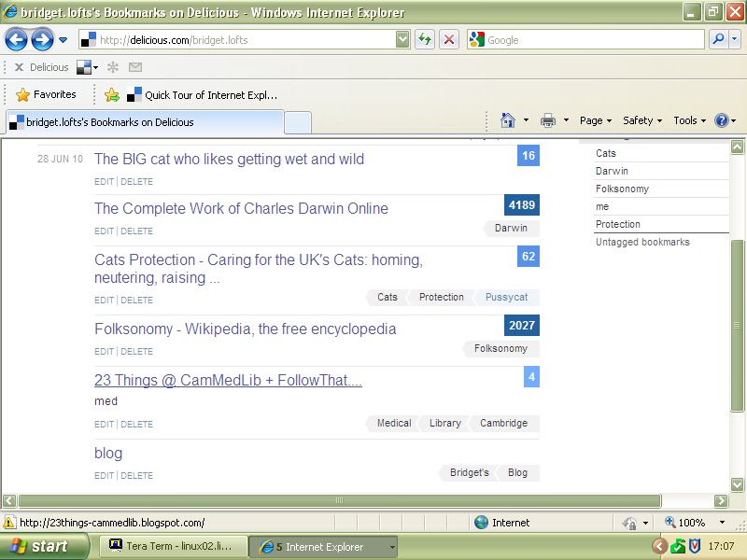Screen dimensions: 747x560
Task: Open the Page menu
Action: point(596,120)
